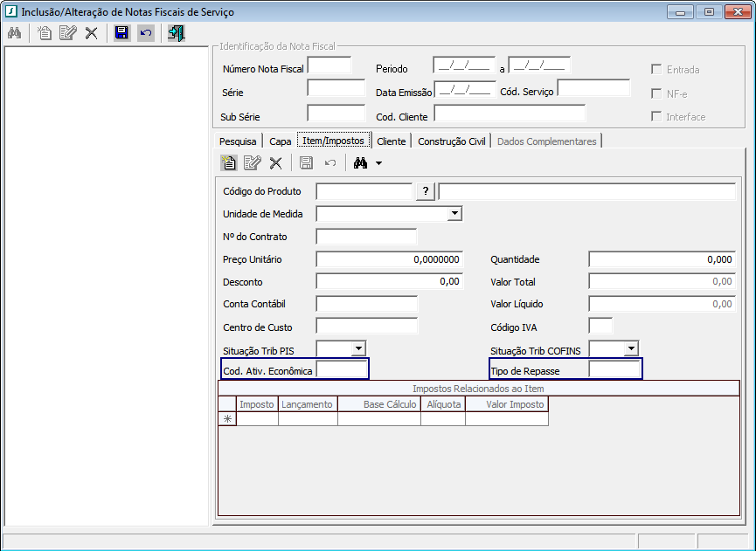The image size is (756, 551).
Task: Click the blue floppy disk save icon
Action: click(121, 33)
